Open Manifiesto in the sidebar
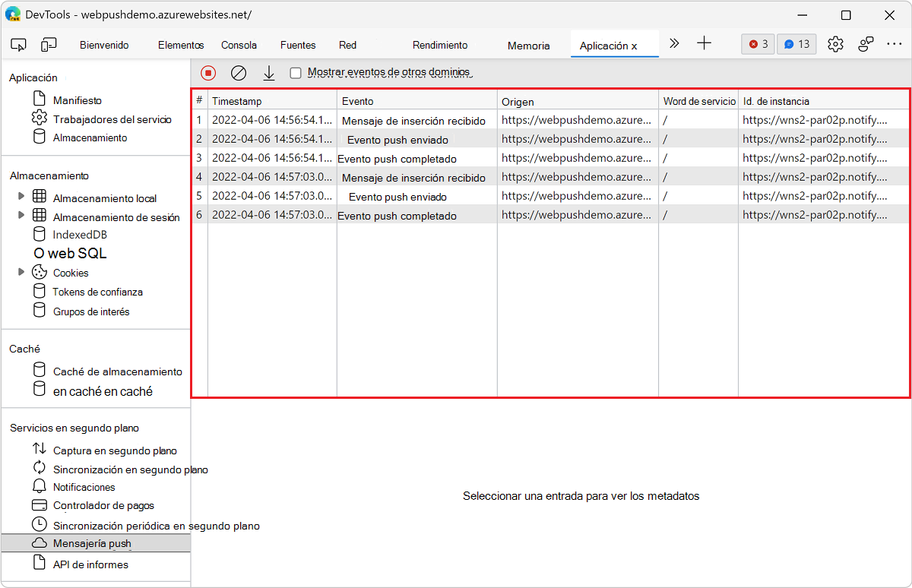Viewport: 912px width, 588px height. [77, 100]
